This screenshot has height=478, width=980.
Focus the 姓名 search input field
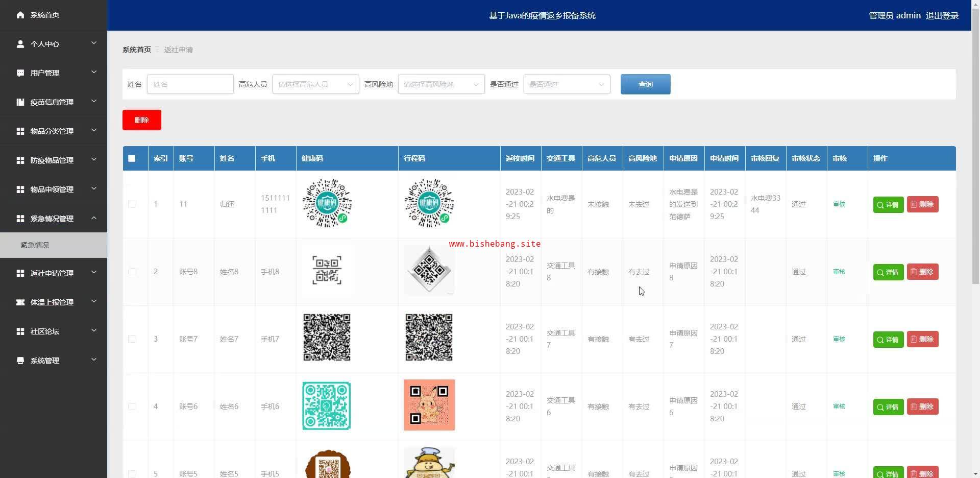[x=190, y=84]
